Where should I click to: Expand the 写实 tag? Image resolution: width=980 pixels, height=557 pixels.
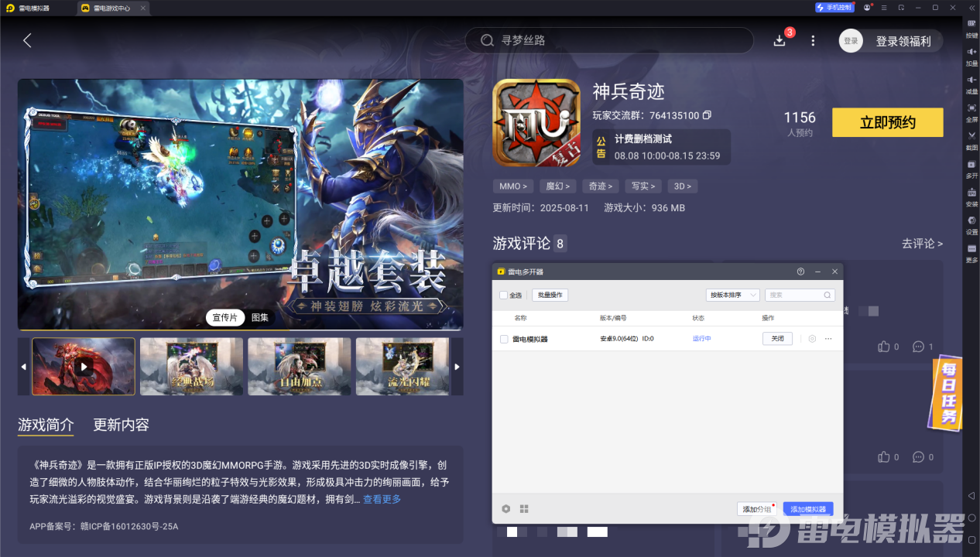[643, 186]
